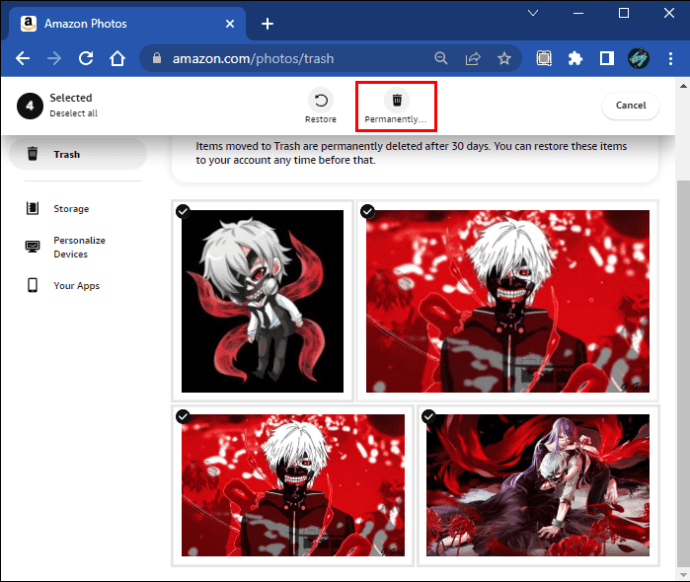Image resolution: width=690 pixels, height=582 pixels.
Task: Reload the page with the refresh icon
Action: pos(86,58)
